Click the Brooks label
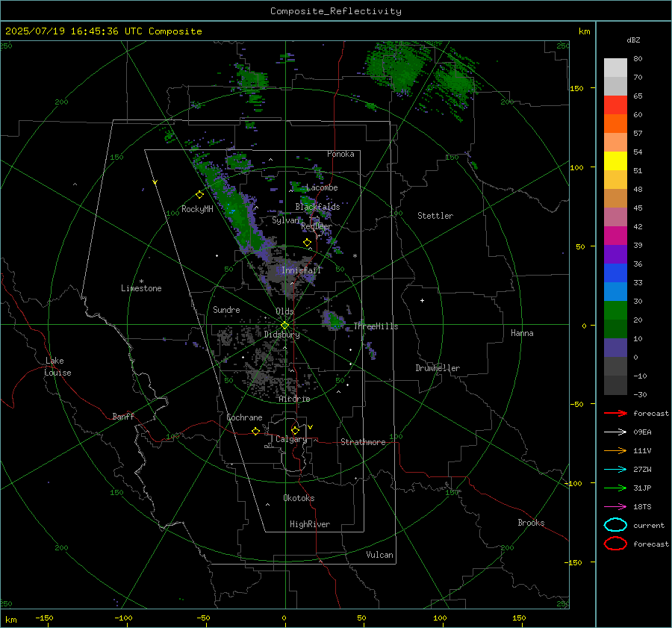This screenshot has width=672, height=628. [531, 523]
